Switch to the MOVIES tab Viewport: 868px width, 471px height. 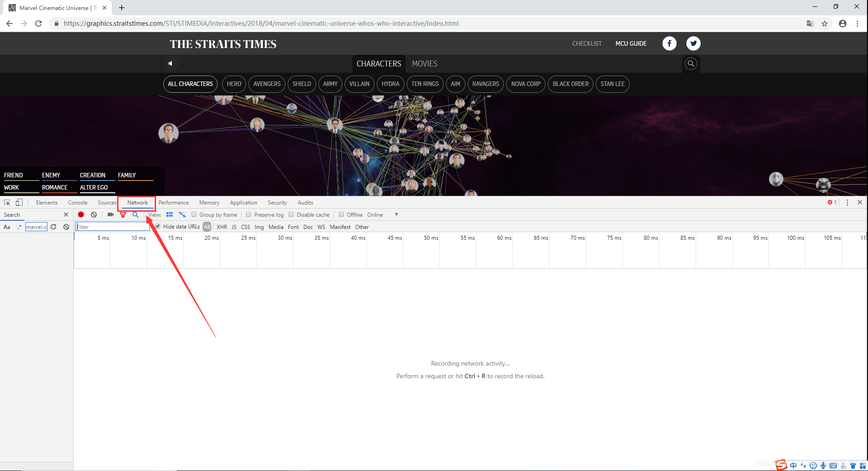pos(425,64)
